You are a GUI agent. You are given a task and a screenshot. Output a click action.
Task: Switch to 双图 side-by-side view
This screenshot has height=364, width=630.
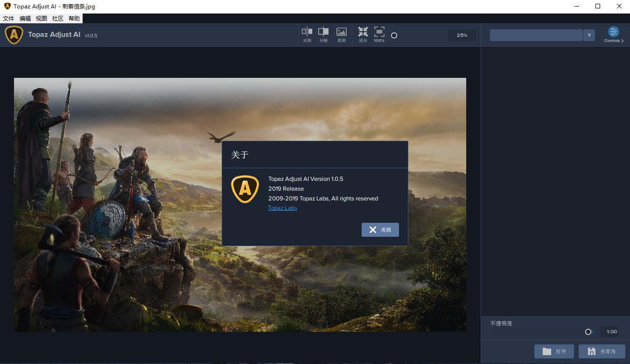(307, 34)
